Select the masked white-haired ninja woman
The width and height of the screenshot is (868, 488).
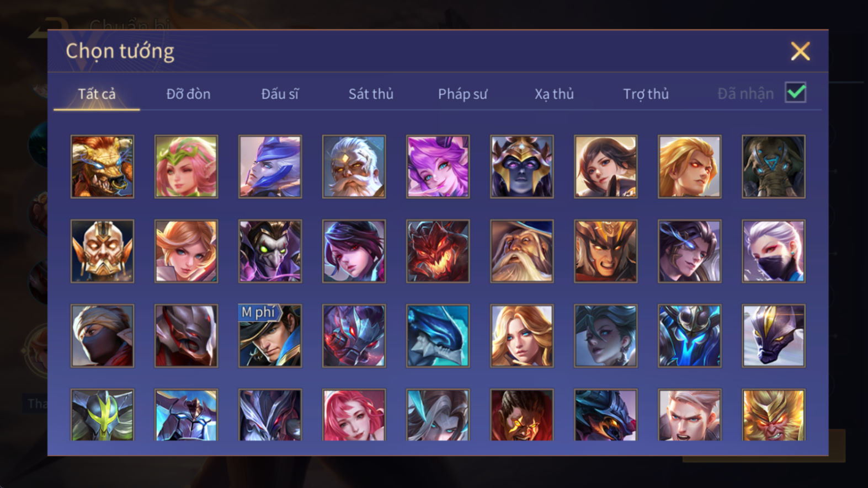pyautogui.click(x=773, y=251)
